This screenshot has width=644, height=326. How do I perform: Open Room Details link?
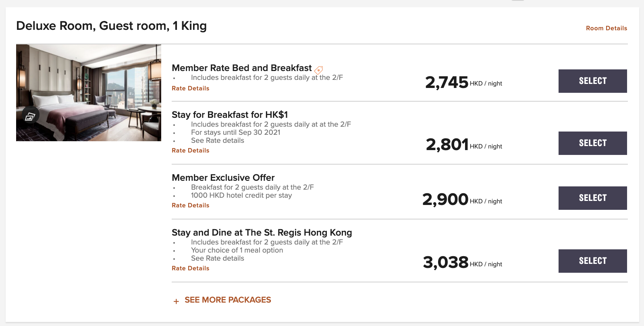coord(607,28)
